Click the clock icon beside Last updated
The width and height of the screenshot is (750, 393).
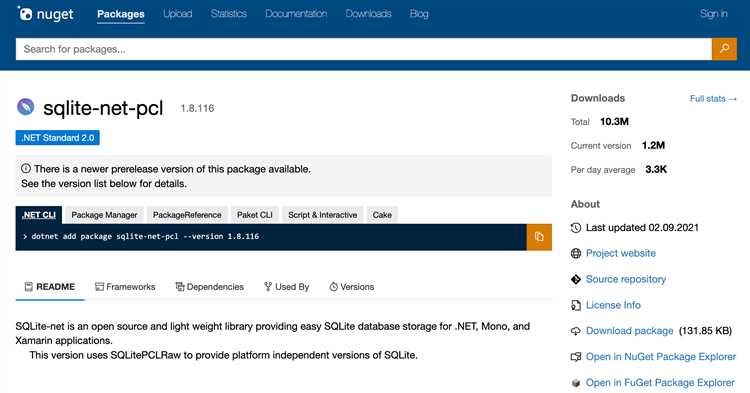tap(576, 228)
